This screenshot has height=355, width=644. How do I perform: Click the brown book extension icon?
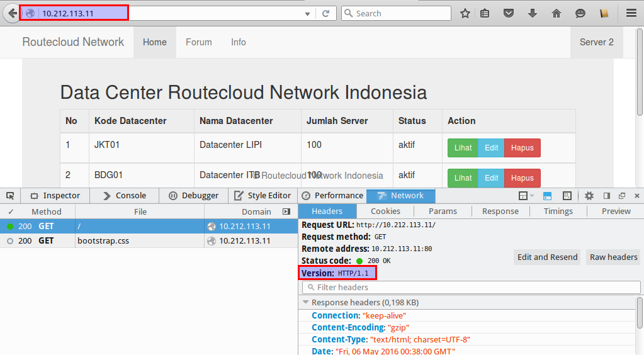pyautogui.click(x=604, y=14)
